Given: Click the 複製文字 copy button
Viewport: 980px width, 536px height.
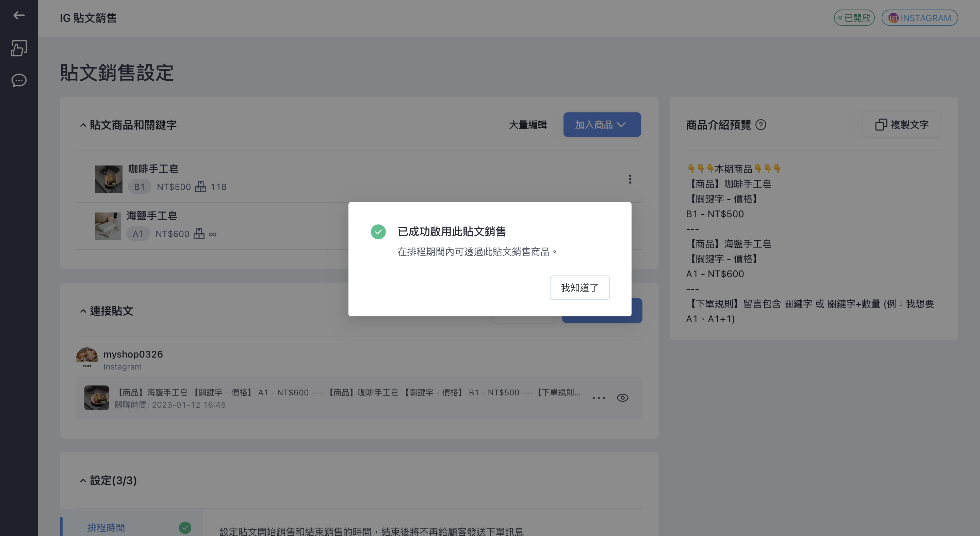Looking at the screenshot, I should coord(902,125).
